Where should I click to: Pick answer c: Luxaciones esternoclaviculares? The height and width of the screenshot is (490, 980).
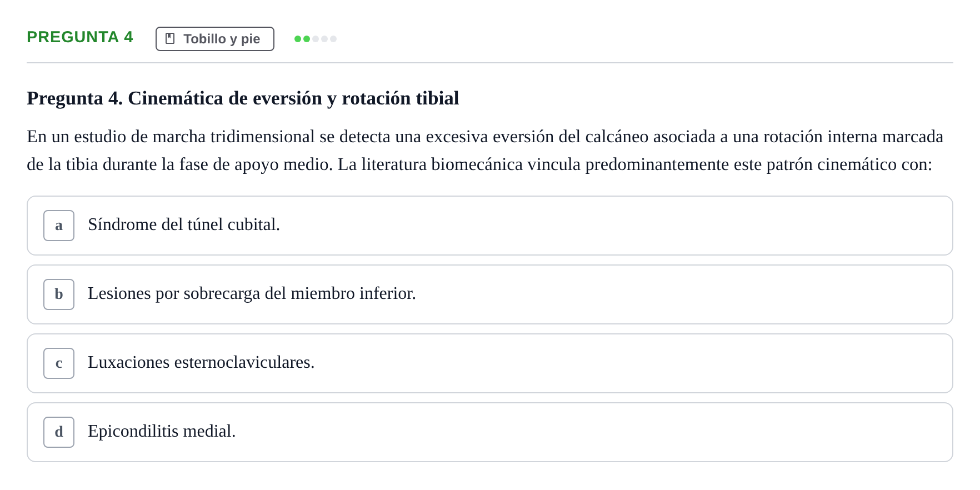coord(490,363)
